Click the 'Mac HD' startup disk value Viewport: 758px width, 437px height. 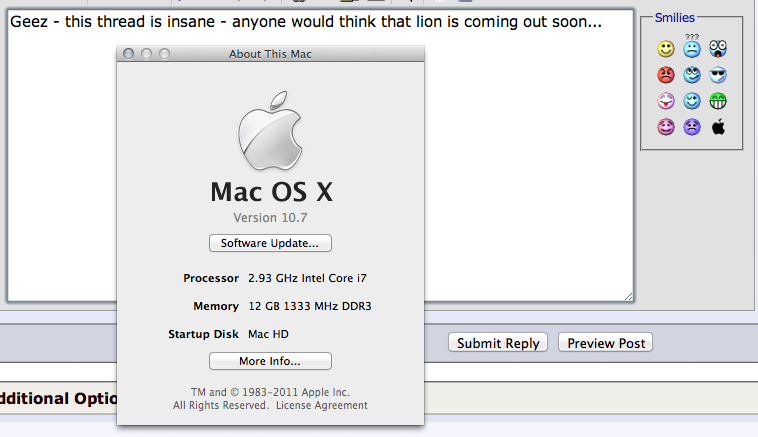click(x=268, y=334)
